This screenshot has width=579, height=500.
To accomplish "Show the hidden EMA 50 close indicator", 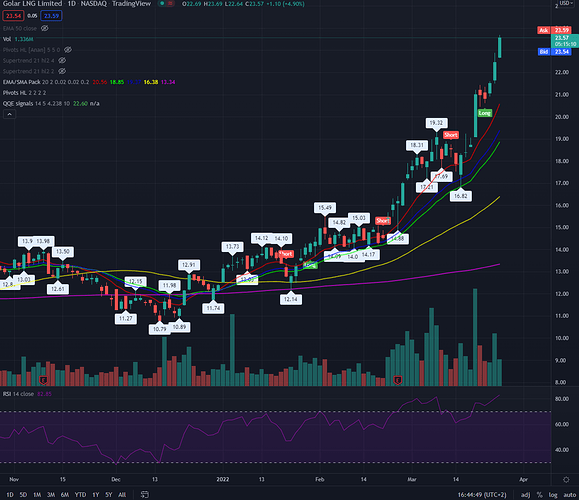I will [45, 28].
